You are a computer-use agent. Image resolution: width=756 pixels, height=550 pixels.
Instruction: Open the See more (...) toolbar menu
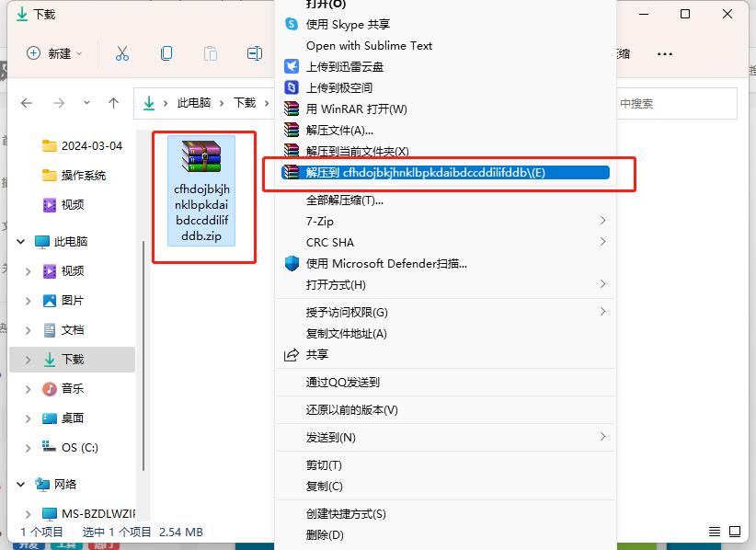click(x=664, y=53)
